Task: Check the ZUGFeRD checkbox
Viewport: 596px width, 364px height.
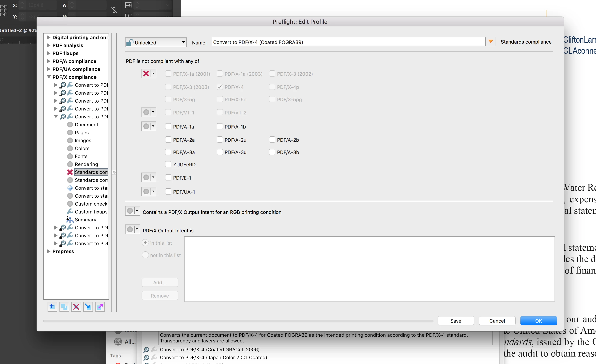Action: point(168,164)
